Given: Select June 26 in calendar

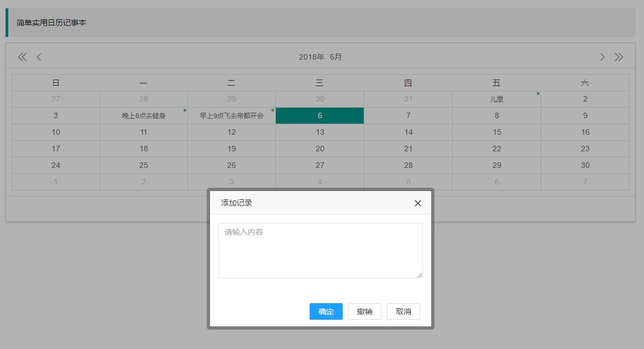Looking at the screenshot, I should point(232,165).
